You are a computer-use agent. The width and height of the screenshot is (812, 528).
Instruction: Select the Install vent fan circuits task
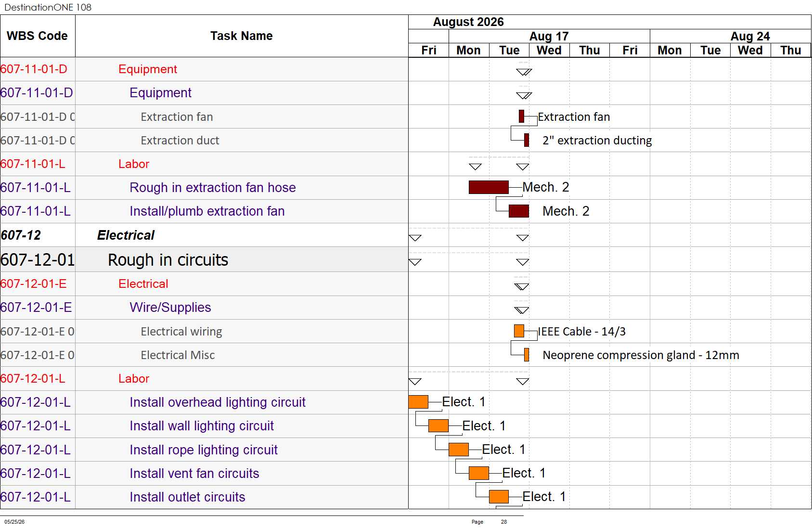(x=194, y=473)
